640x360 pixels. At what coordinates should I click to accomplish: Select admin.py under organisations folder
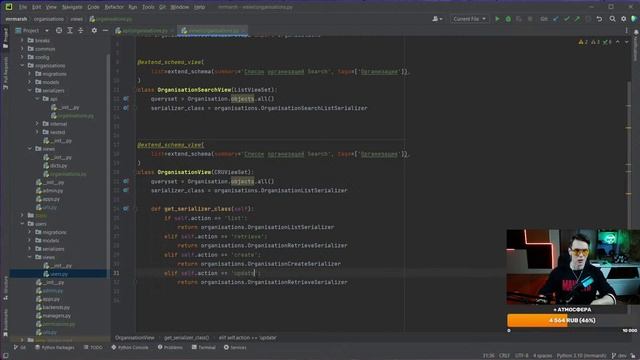tap(50, 191)
